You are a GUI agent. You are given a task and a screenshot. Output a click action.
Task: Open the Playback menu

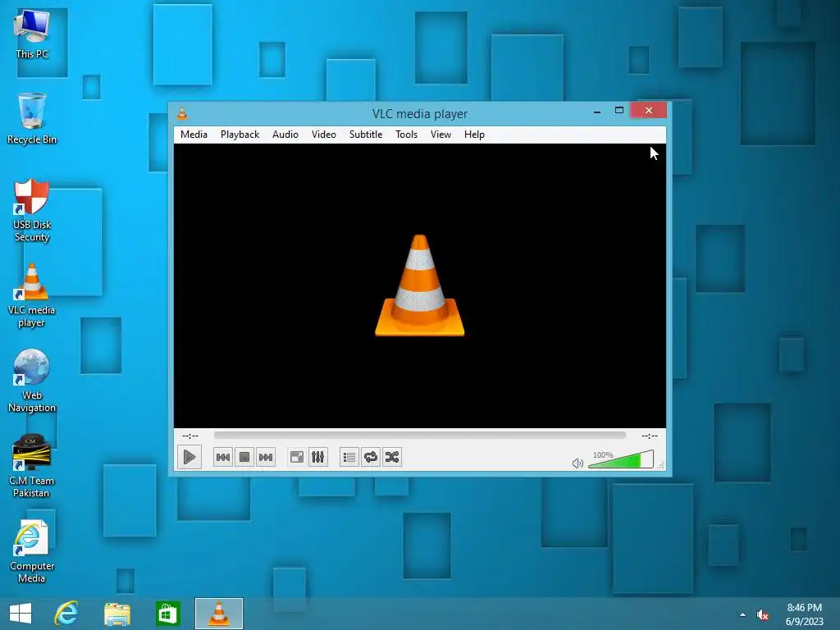point(240,135)
